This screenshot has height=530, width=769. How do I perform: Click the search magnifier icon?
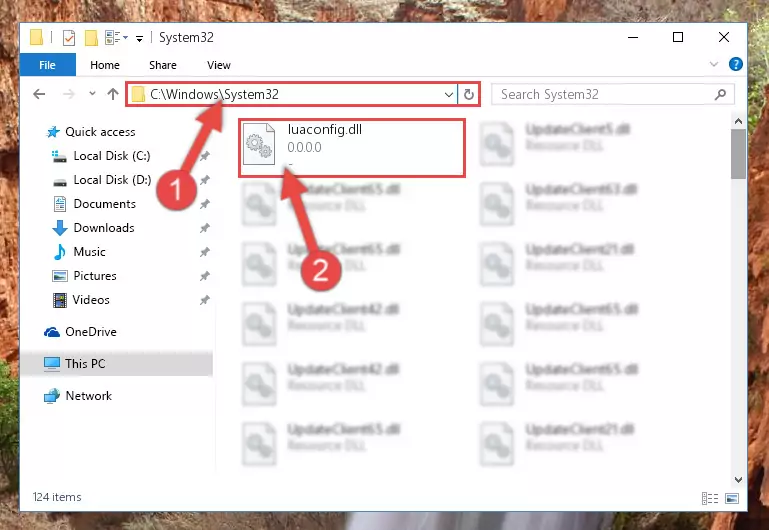(x=720, y=94)
